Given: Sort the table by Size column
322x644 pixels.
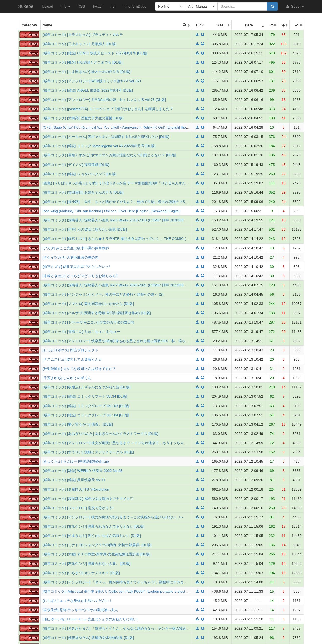Looking at the screenshot, I should click(220, 25).
